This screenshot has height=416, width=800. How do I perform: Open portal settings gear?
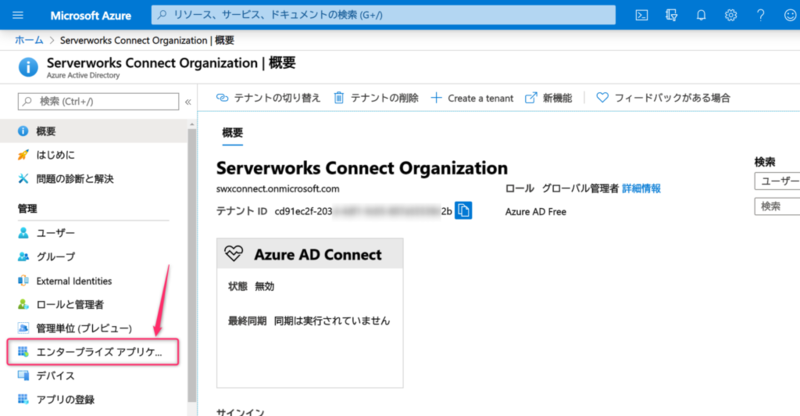(731, 15)
